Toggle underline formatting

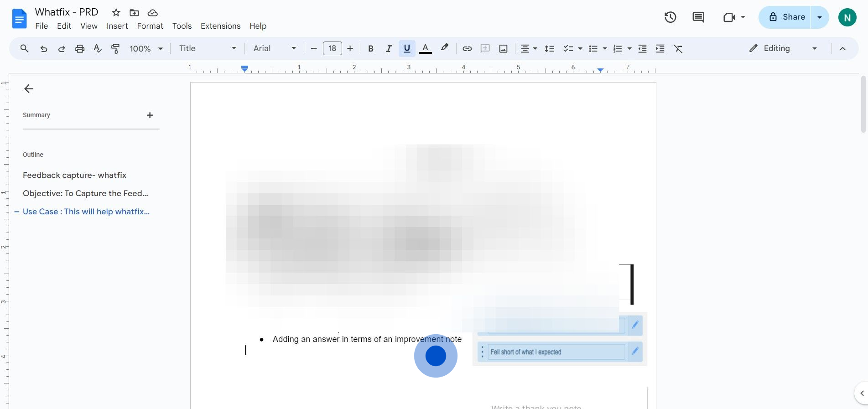[x=407, y=48]
